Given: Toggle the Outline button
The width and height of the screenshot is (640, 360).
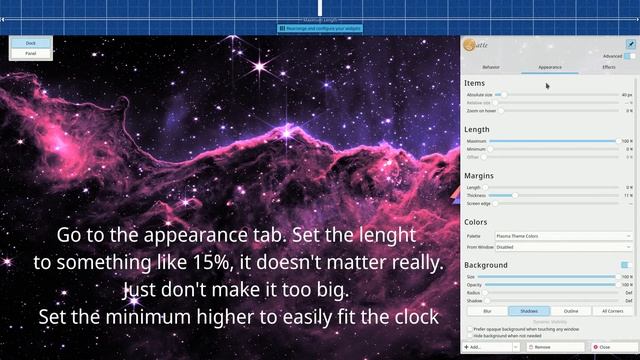Looking at the screenshot, I should pyautogui.click(x=571, y=311).
